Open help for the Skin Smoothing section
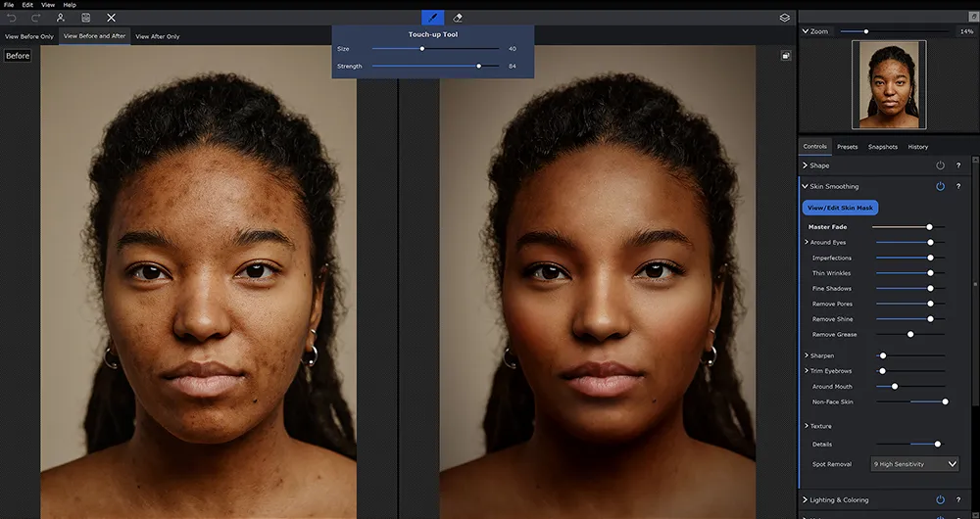Viewport: 980px width, 519px height. point(957,186)
